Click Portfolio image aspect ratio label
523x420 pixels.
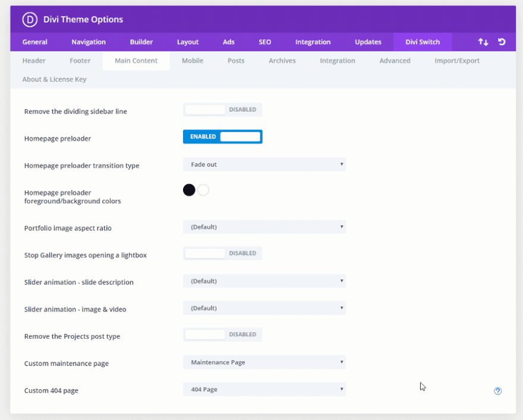68,228
